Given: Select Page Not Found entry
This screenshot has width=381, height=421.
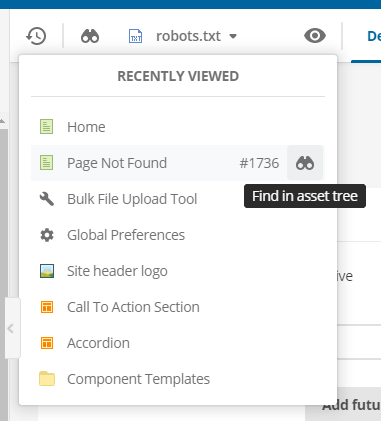Looking at the screenshot, I should 178,163.
